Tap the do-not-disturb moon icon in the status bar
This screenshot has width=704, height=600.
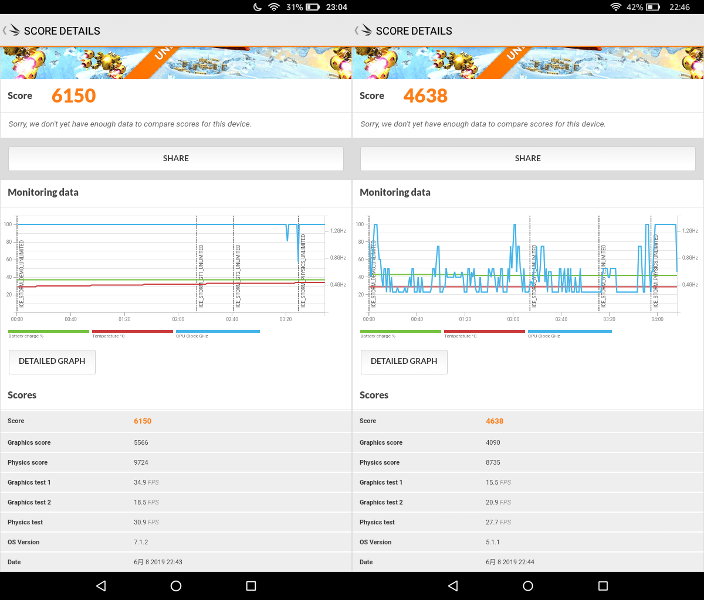click(x=257, y=7)
